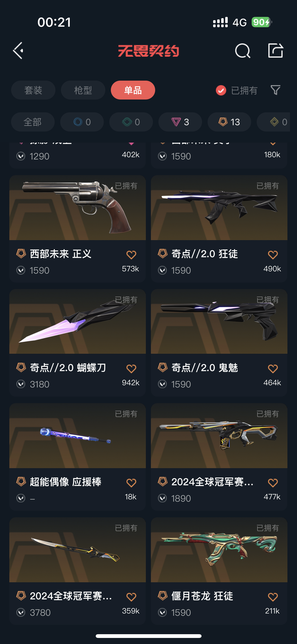Open the search magnifier icon
297x644 pixels.
[243, 51]
